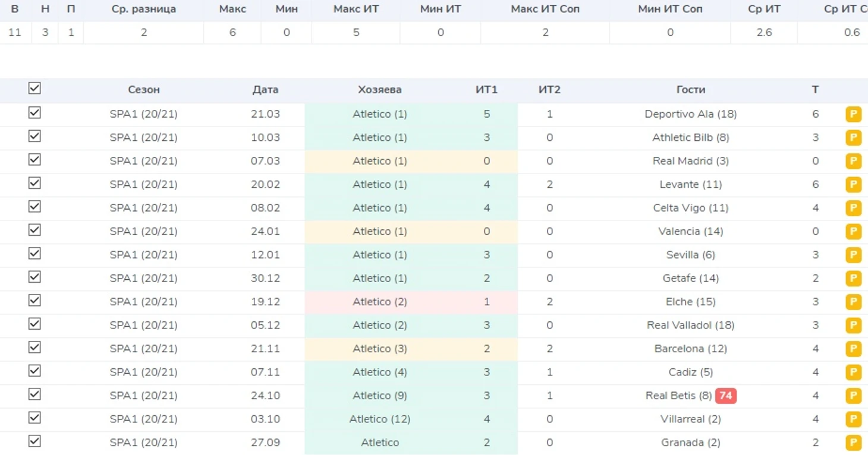The image size is (868, 455).
Task: Click the yellow P icon in the Real Betis row
Action: click(853, 396)
